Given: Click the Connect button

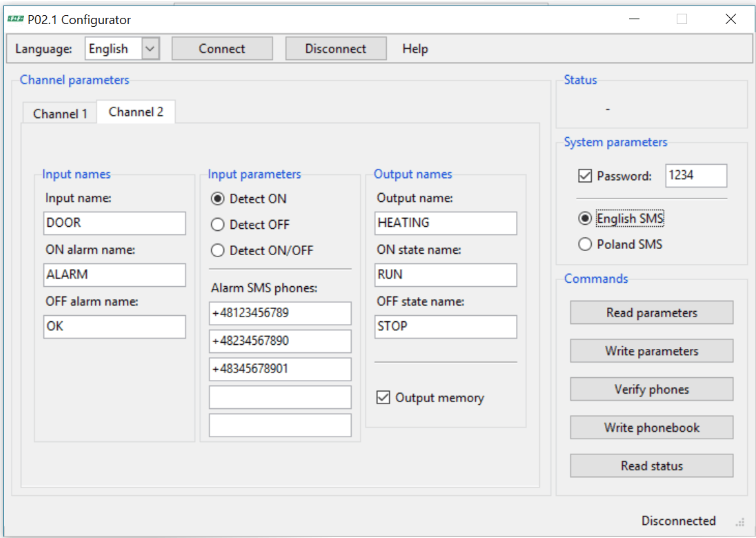Looking at the screenshot, I should click(x=222, y=48).
